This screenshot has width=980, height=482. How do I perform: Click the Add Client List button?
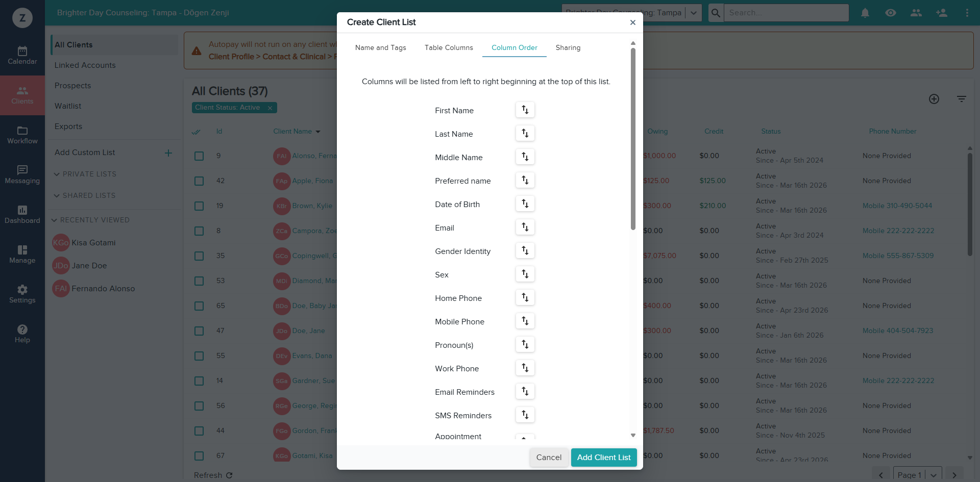coord(604,458)
